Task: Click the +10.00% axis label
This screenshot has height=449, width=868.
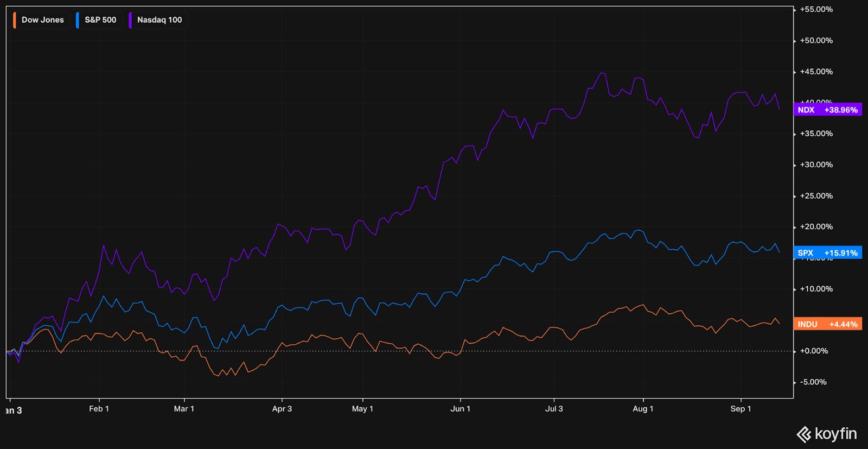Action: (816, 289)
